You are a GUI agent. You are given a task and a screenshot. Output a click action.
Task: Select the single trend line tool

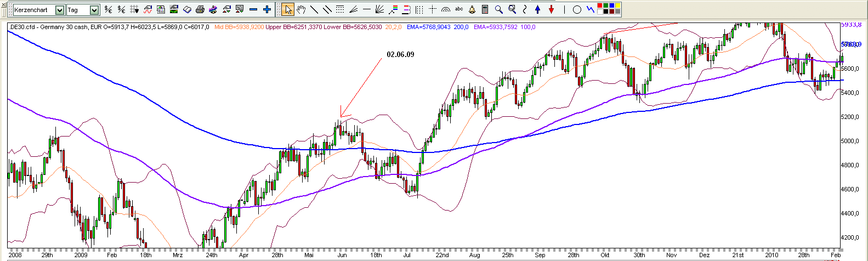point(314,9)
